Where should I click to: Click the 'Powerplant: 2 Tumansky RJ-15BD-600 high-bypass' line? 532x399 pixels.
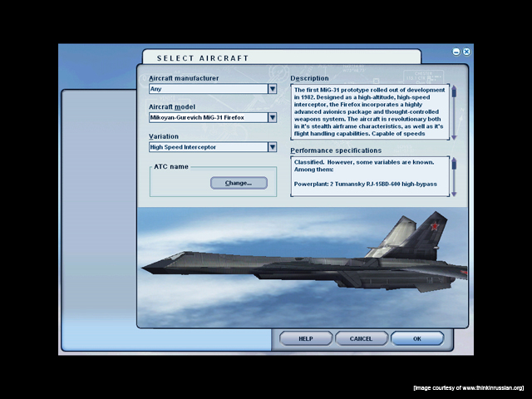point(366,185)
